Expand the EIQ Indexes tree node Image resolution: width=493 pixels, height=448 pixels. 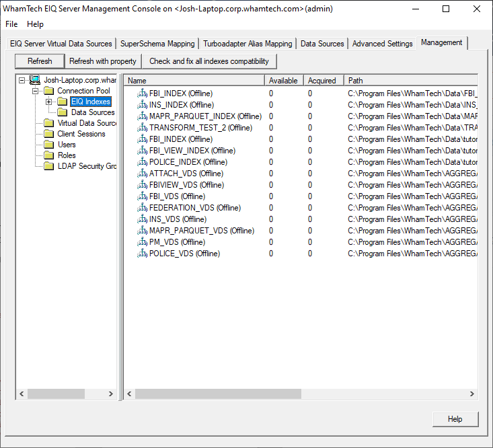tap(48, 102)
